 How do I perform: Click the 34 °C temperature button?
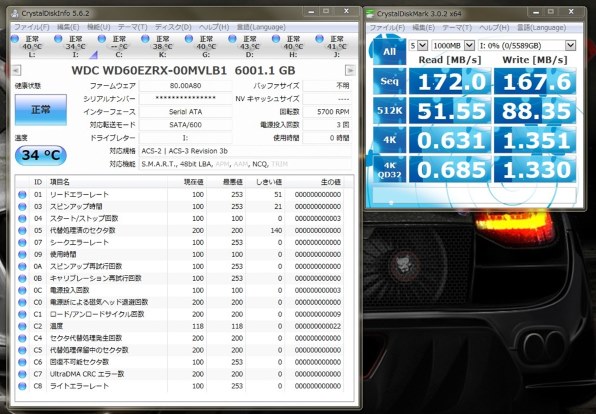pos(41,155)
